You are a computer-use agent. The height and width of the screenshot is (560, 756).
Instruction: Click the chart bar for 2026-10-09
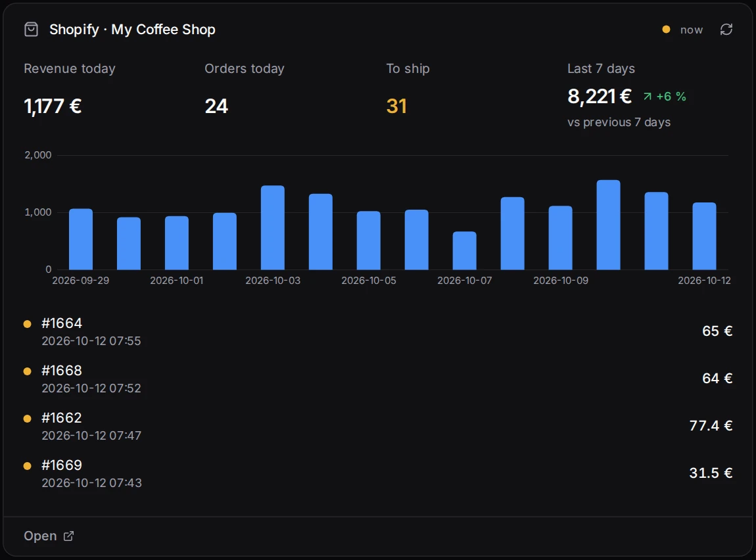[560, 237]
